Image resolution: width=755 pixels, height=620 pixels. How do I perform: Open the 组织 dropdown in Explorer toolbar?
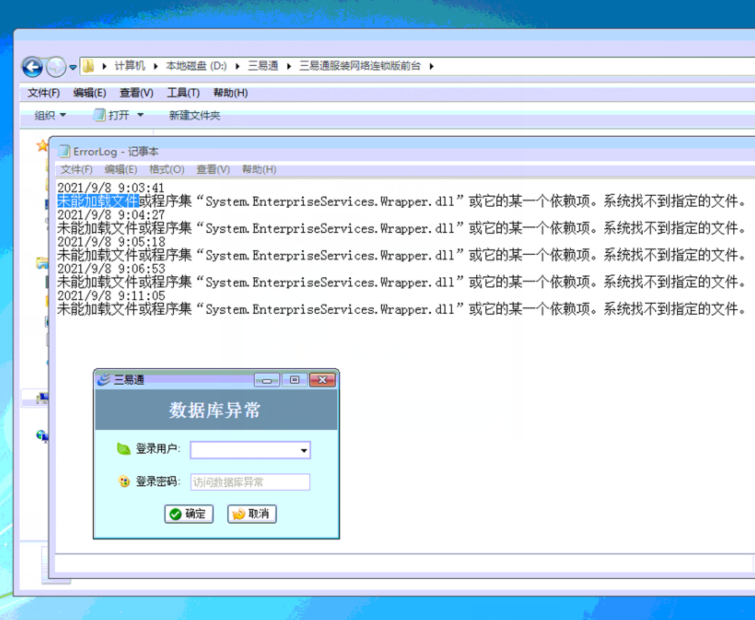click(x=50, y=116)
